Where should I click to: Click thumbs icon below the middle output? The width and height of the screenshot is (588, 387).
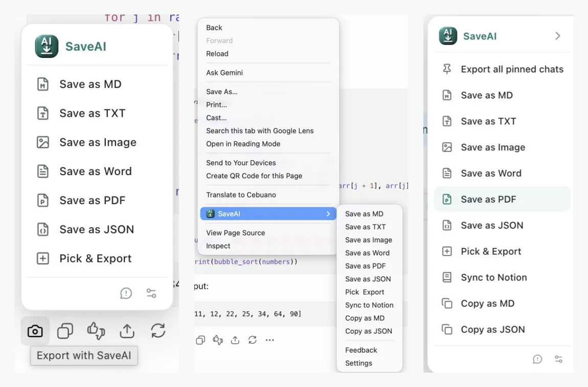click(218, 340)
